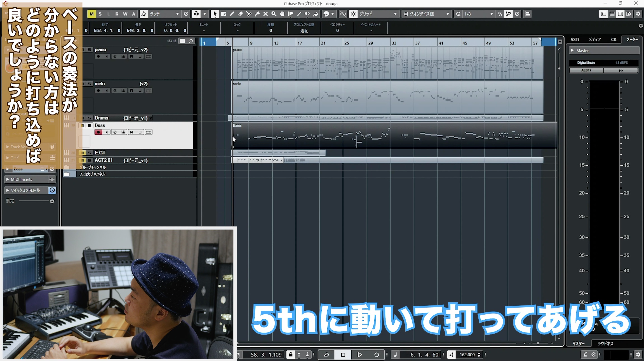
Task: Toggle global Mute state M button
Action: point(91,14)
